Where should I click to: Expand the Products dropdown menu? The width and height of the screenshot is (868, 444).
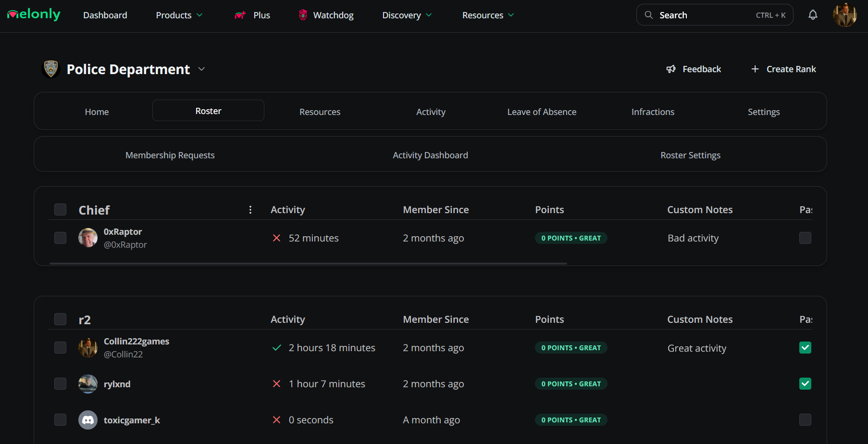[179, 15]
